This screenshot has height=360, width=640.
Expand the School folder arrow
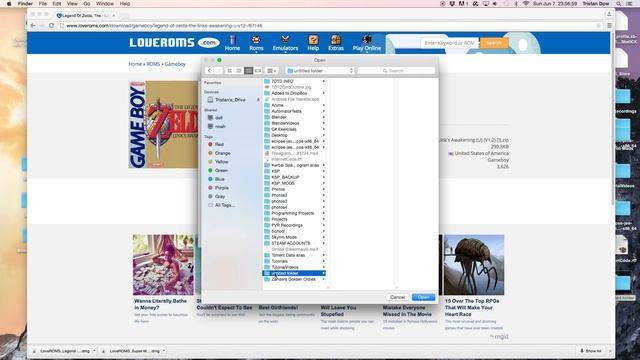[324, 231]
